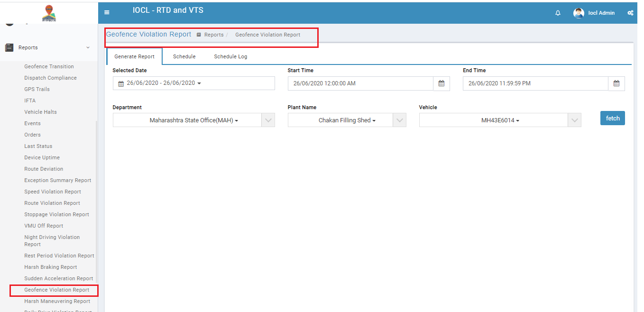Open the Selected Date range picker
The image size is (644, 312).
[193, 83]
